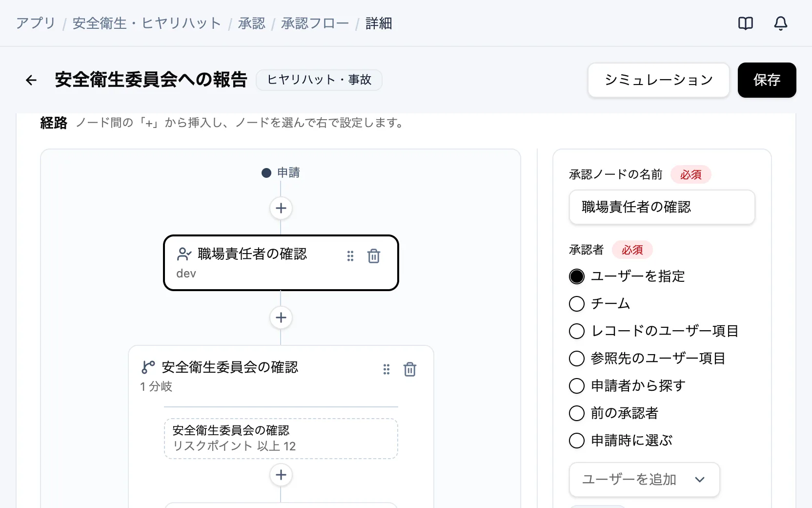Open the ユーザーを追加 dropdown
This screenshot has height=508, width=812.
(644, 480)
